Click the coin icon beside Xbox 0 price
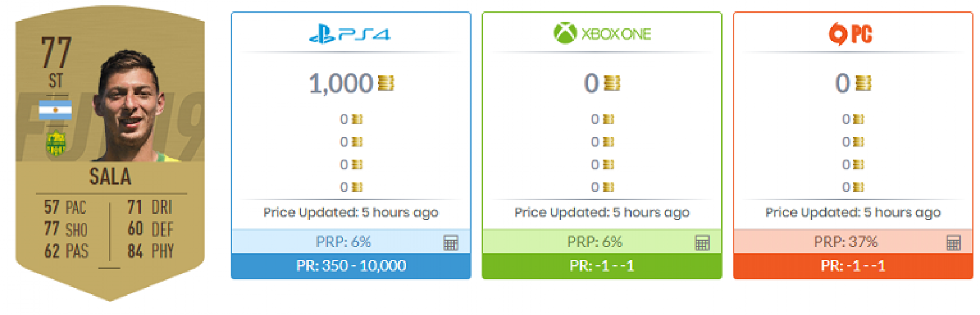 [612, 83]
